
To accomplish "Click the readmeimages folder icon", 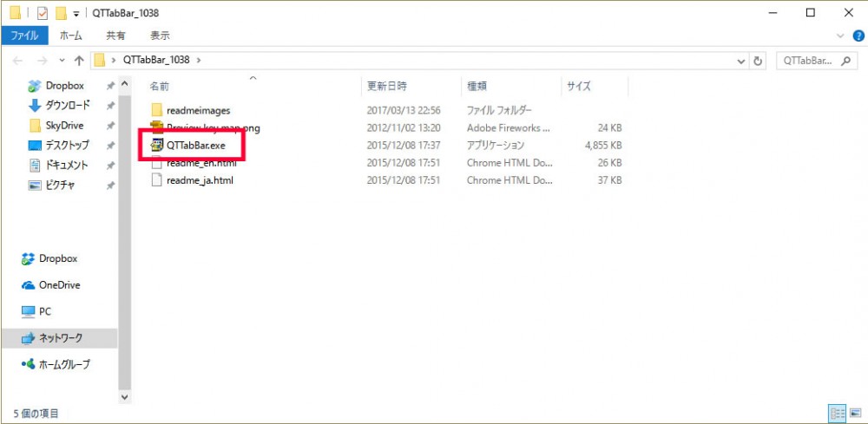I will click(x=156, y=110).
